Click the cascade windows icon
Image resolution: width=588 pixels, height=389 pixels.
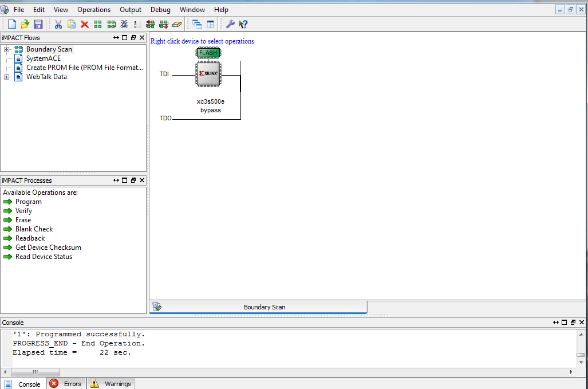(x=197, y=25)
